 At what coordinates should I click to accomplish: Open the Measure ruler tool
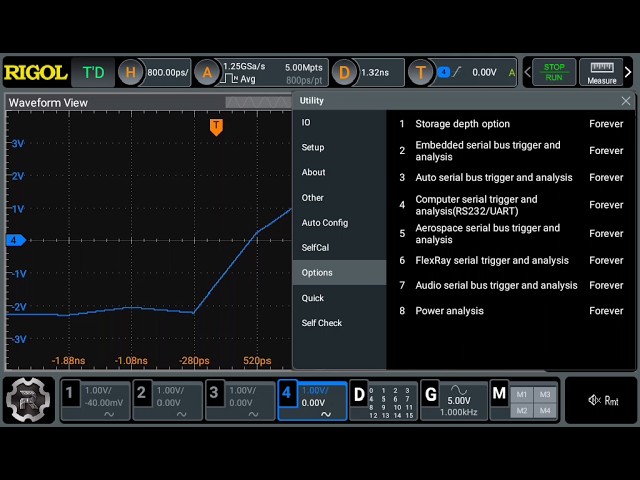coord(602,73)
